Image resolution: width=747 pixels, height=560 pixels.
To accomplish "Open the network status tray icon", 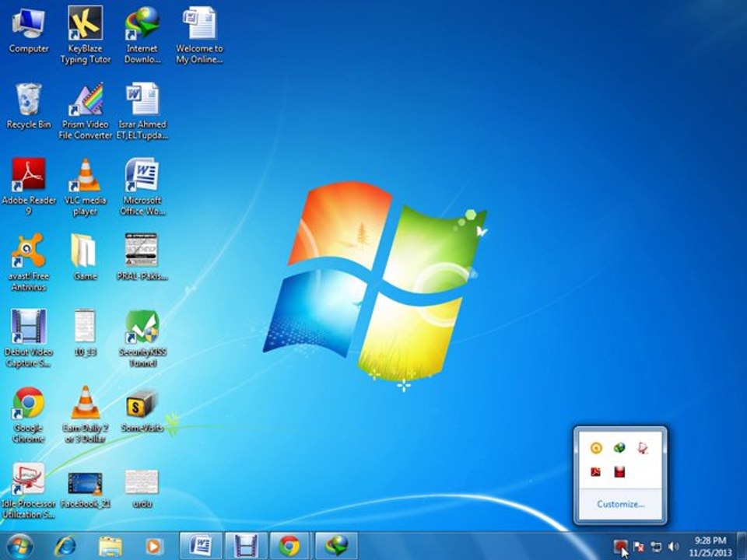I will (x=656, y=547).
